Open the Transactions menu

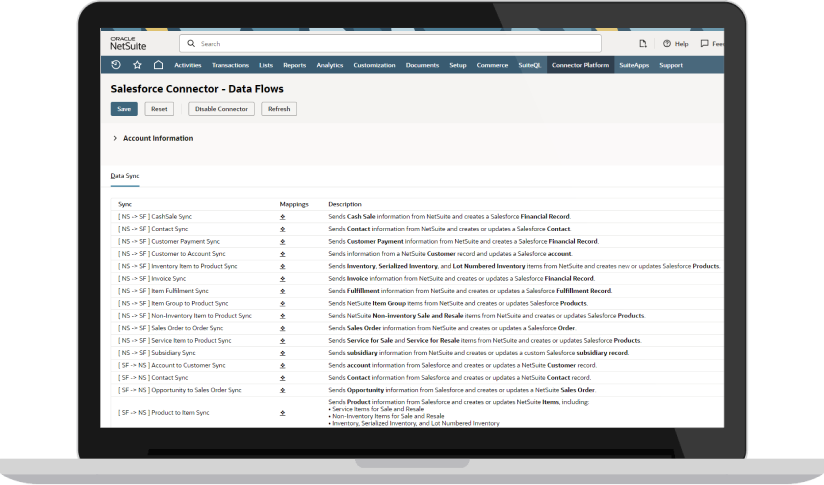coord(230,65)
